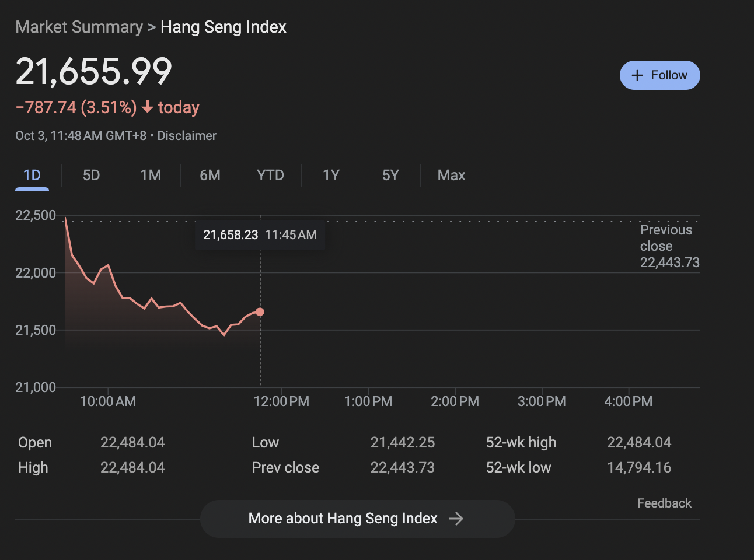Click the 3:00 PM x-axis label

click(x=542, y=401)
